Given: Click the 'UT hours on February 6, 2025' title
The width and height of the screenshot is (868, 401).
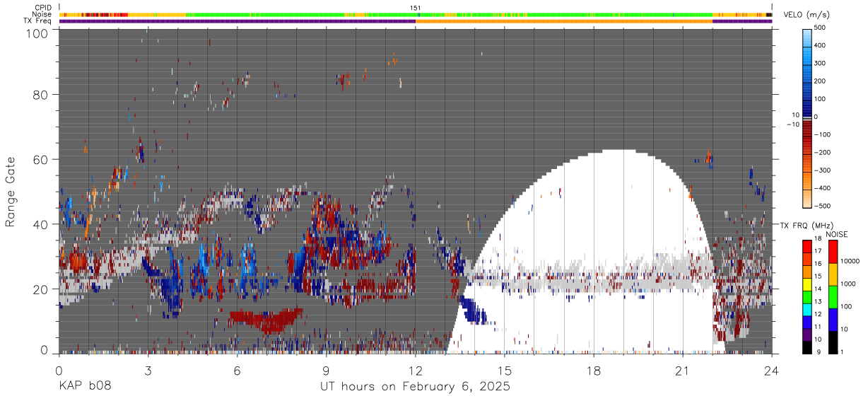Looking at the screenshot, I should click(416, 387).
